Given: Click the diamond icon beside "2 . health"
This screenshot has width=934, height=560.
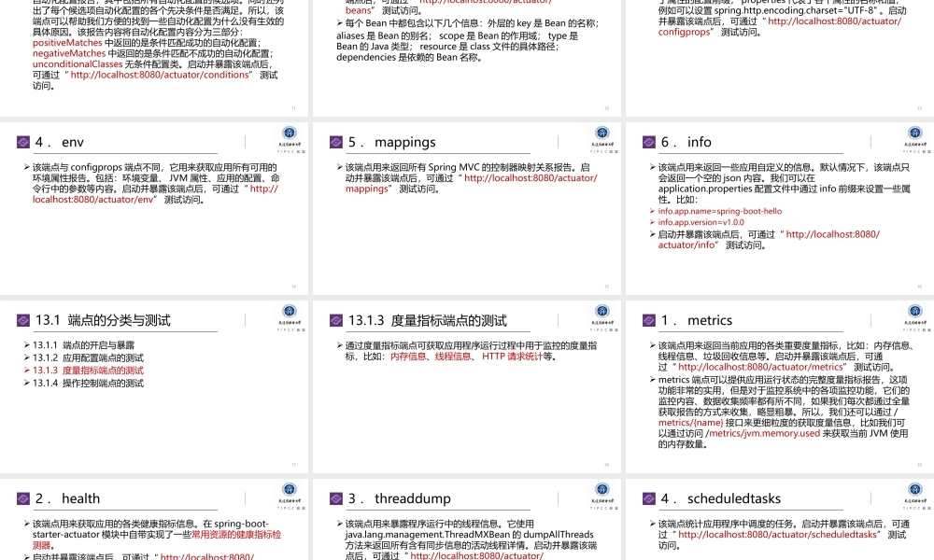Looking at the screenshot, I should pyautogui.click(x=22, y=497).
